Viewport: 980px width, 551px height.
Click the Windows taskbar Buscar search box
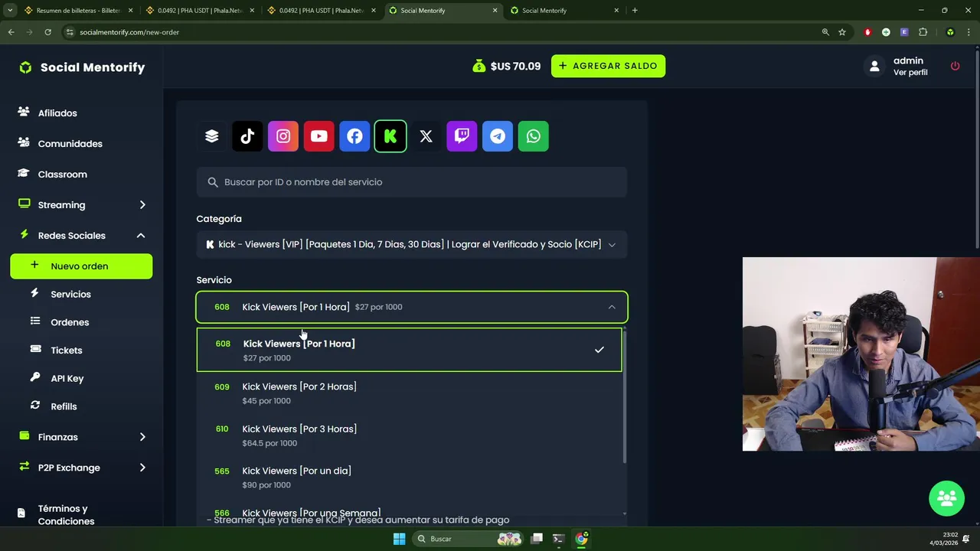coord(469,539)
